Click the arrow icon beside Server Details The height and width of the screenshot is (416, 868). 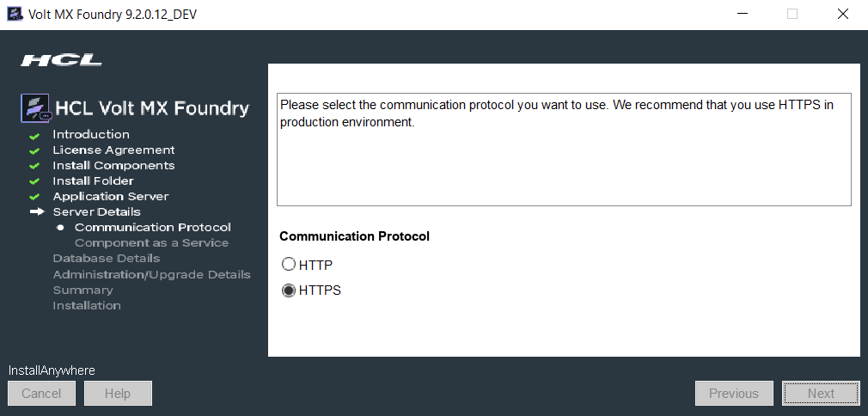[x=36, y=212]
